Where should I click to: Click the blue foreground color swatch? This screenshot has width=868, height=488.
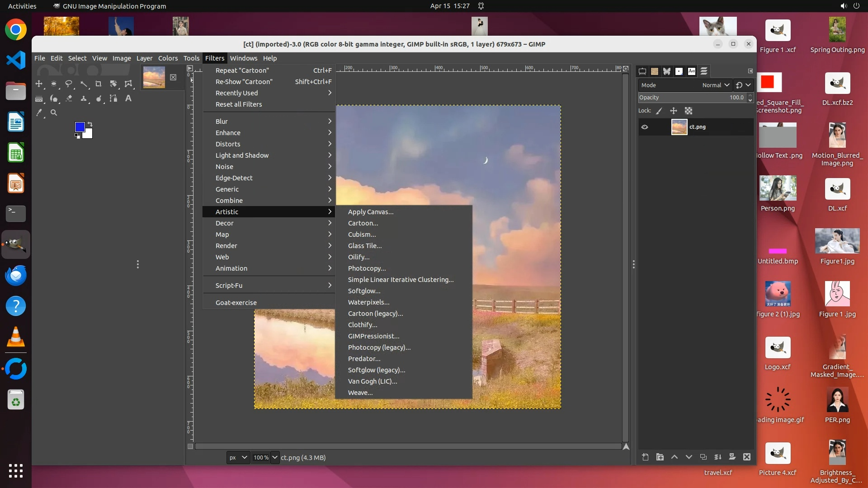80,127
